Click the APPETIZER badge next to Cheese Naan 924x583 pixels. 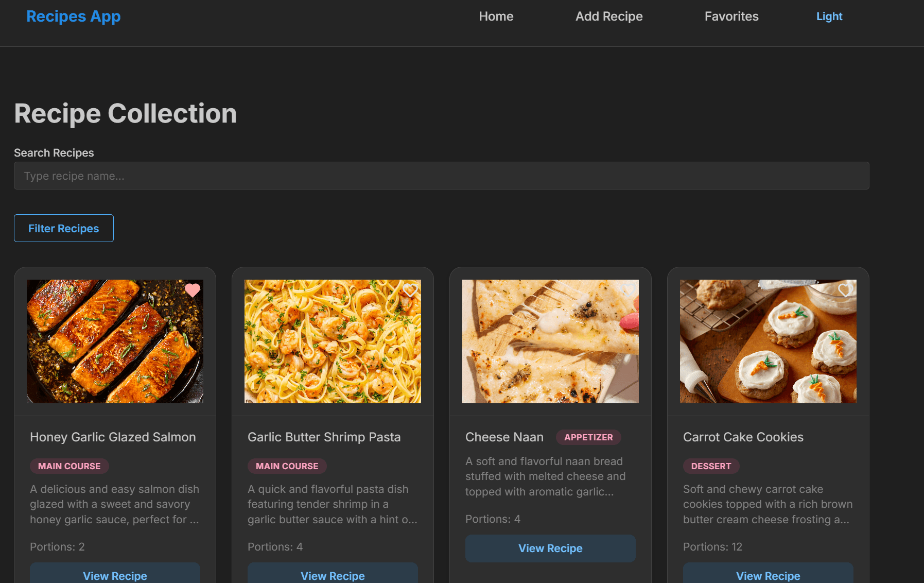point(588,437)
